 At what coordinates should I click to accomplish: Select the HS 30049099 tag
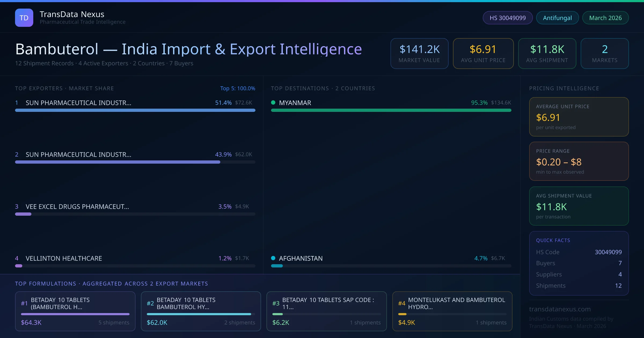pyautogui.click(x=507, y=18)
